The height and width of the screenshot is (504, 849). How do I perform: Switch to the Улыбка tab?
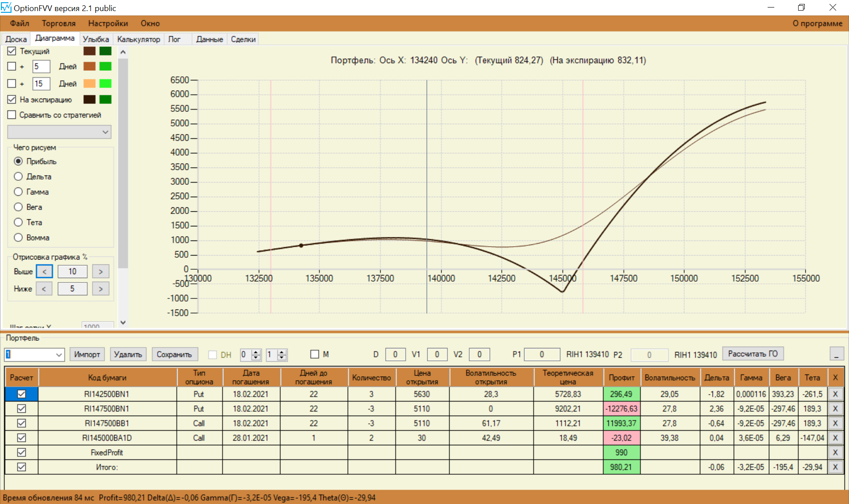pyautogui.click(x=96, y=39)
